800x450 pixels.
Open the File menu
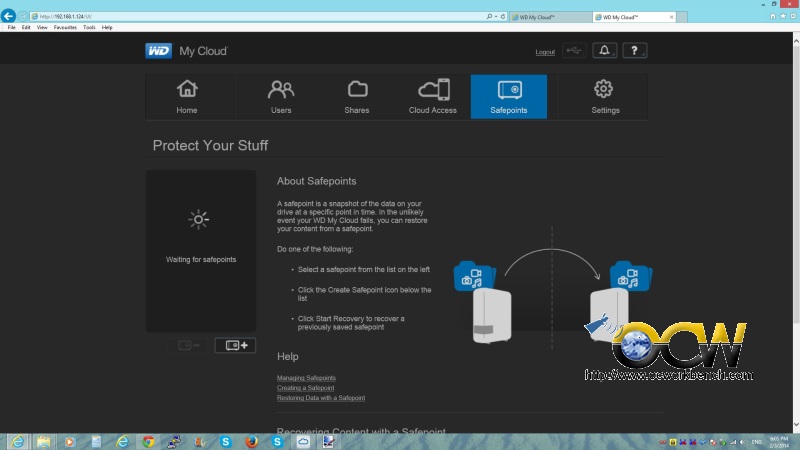11,28
